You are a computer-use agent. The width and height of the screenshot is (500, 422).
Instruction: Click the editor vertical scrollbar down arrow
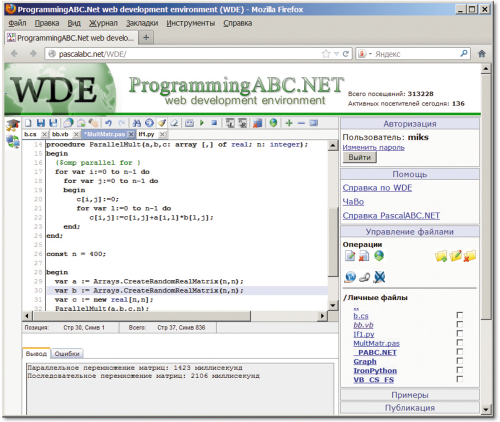(333, 305)
